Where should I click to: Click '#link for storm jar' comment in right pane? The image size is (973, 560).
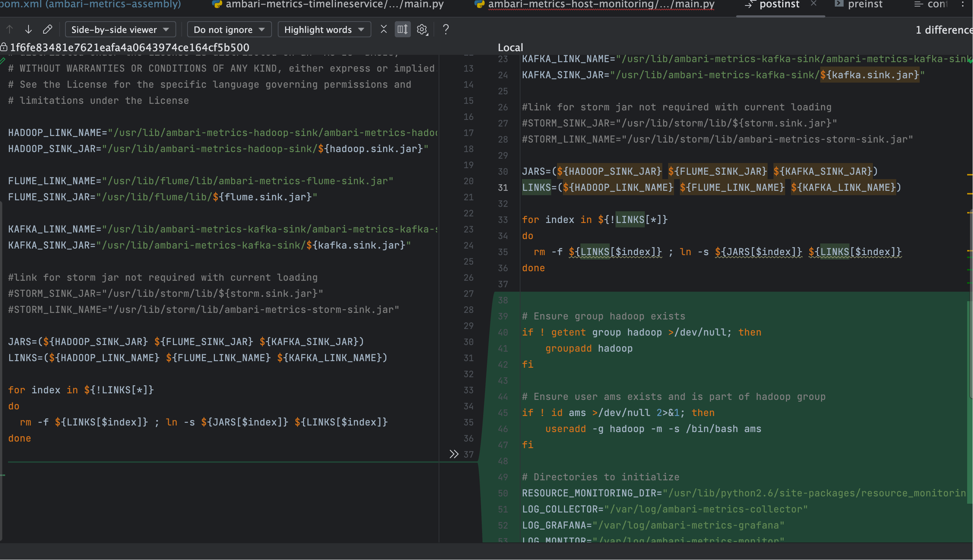point(677,107)
